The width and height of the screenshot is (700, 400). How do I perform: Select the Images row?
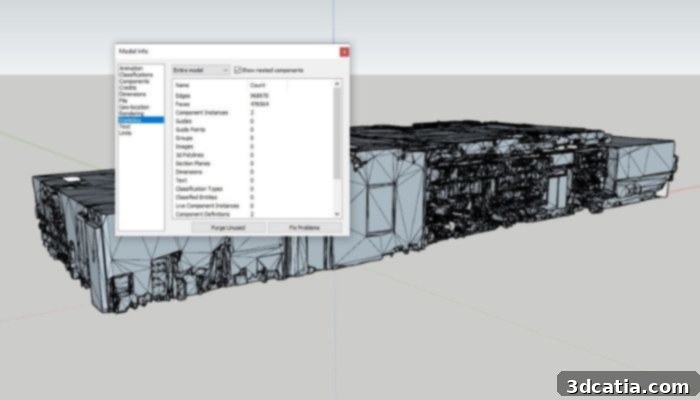pyautogui.click(x=253, y=146)
